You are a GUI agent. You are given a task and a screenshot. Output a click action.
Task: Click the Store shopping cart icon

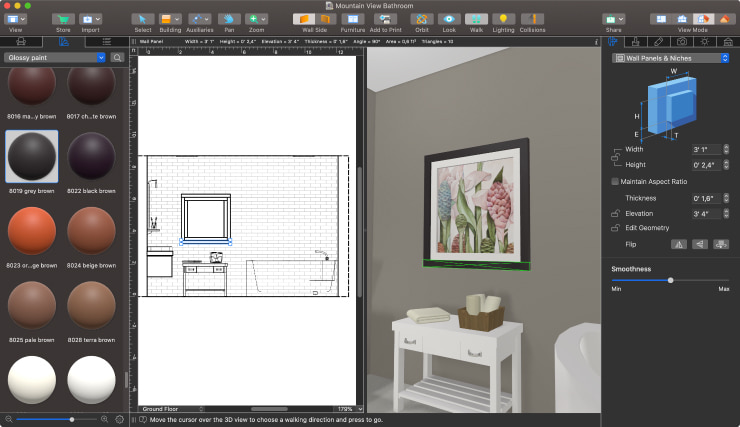62,19
